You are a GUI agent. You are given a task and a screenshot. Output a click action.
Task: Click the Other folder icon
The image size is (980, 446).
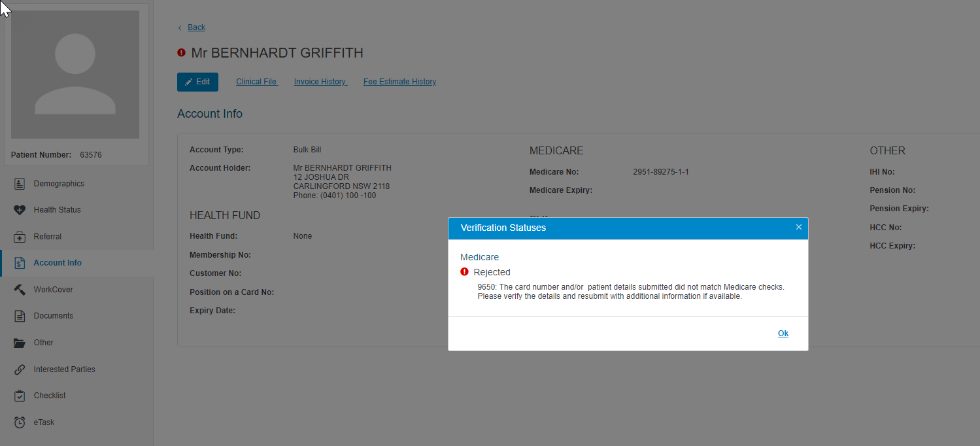[x=20, y=343]
